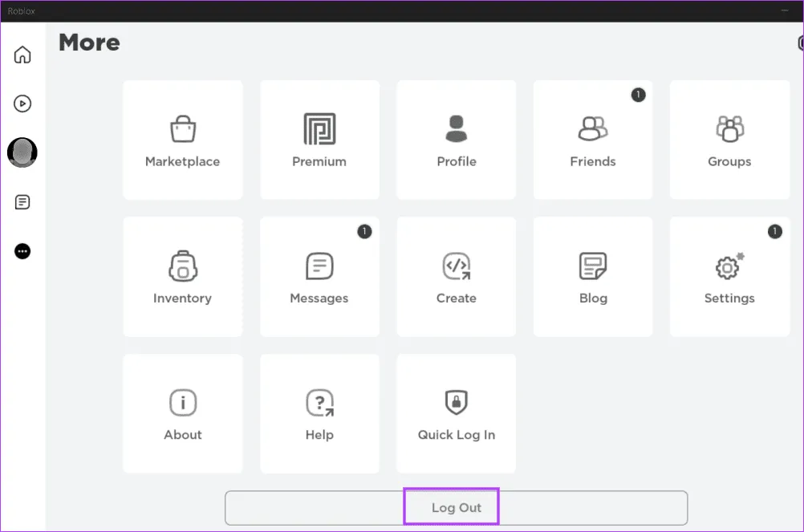This screenshot has width=804, height=532.
Task: Select the Quick Log In tile
Action: (x=456, y=413)
